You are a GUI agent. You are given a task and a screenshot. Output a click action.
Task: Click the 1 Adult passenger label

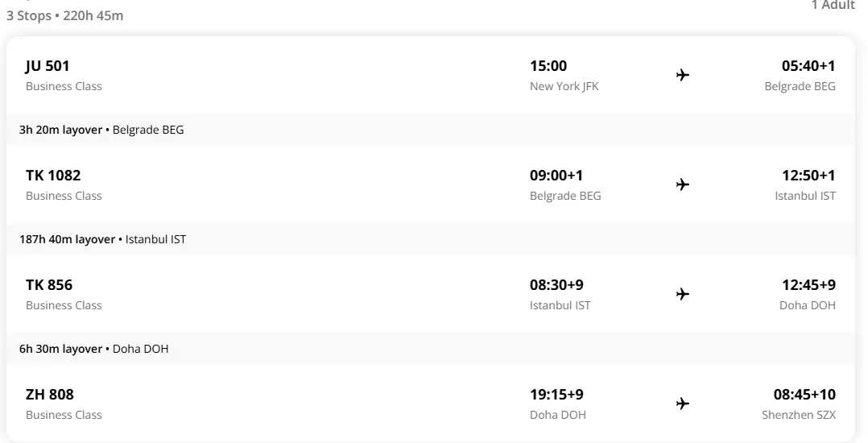point(833,6)
